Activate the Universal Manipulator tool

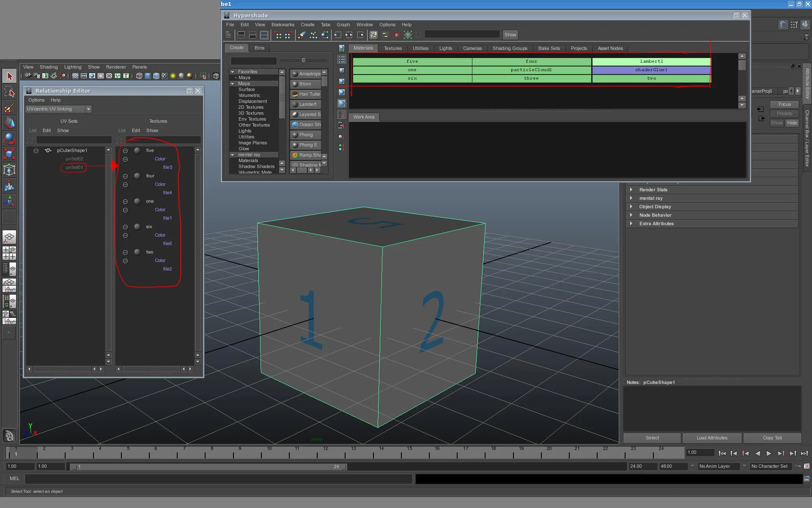9,170
